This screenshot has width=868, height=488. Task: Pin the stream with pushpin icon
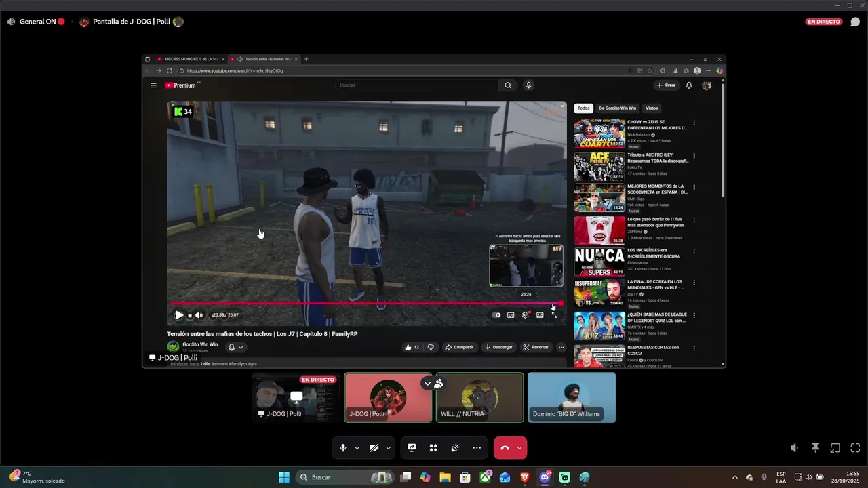pos(815,448)
